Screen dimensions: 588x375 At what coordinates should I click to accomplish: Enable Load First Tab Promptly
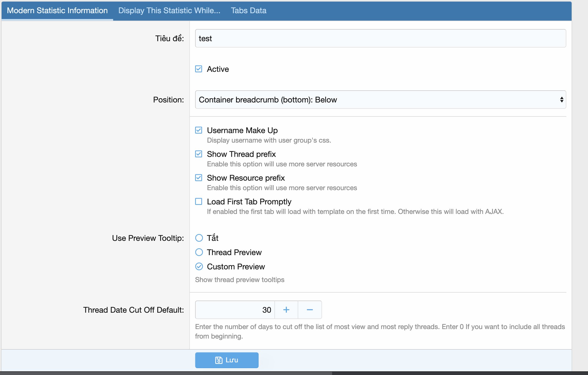tap(199, 201)
